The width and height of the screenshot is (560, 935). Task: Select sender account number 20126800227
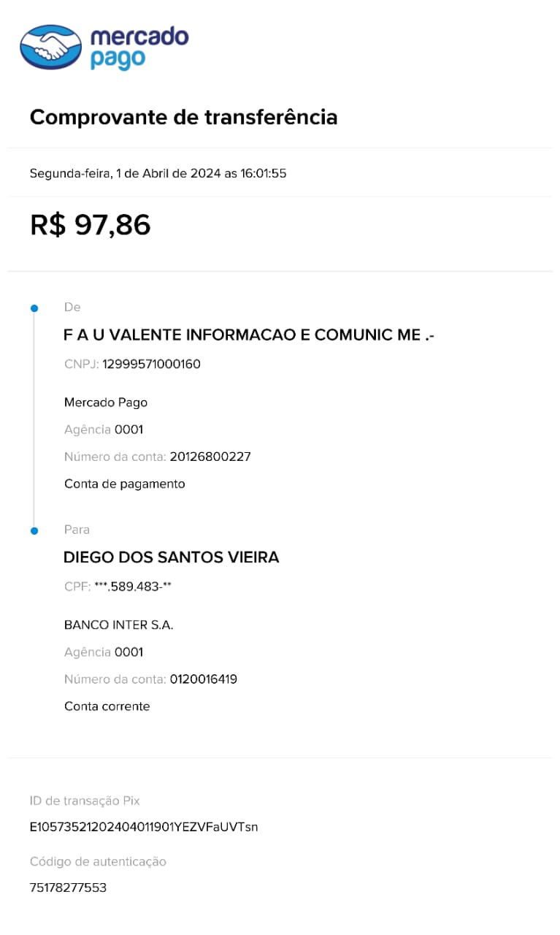click(x=210, y=457)
